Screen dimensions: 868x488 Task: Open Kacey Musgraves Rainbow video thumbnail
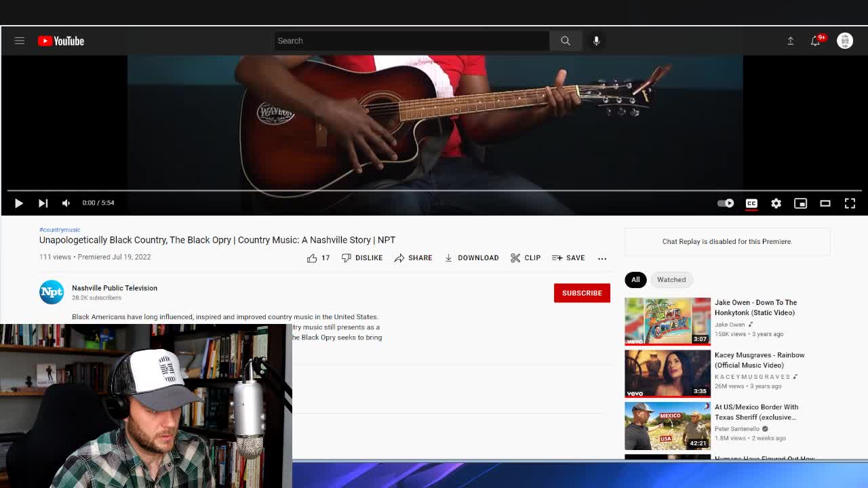[667, 373]
